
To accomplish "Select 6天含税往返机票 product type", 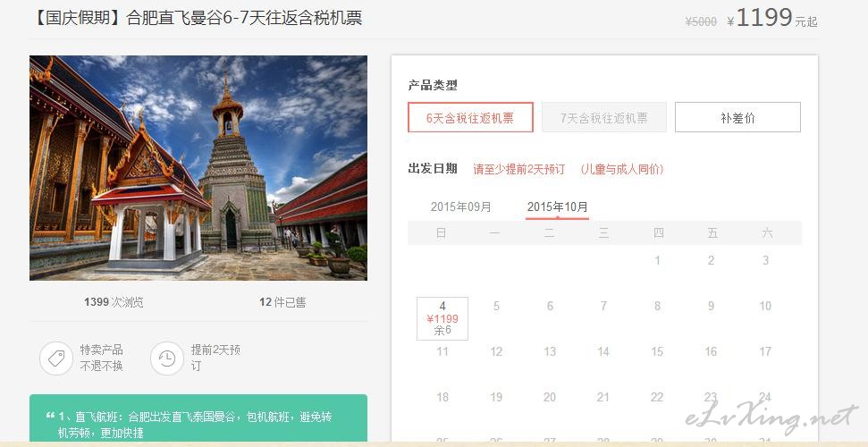I will pyautogui.click(x=470, y=117).
